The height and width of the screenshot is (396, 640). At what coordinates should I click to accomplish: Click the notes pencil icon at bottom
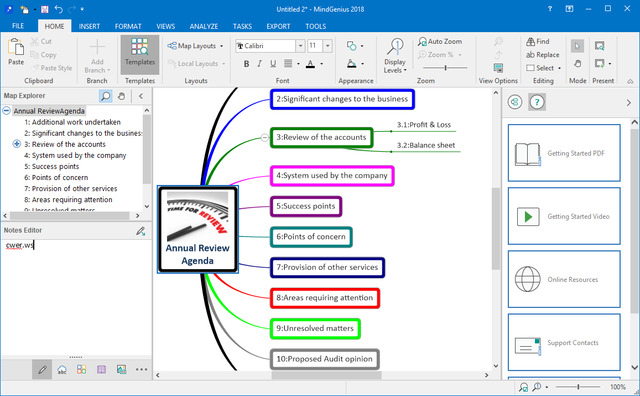pyautogui.click(x=42, y=369)
